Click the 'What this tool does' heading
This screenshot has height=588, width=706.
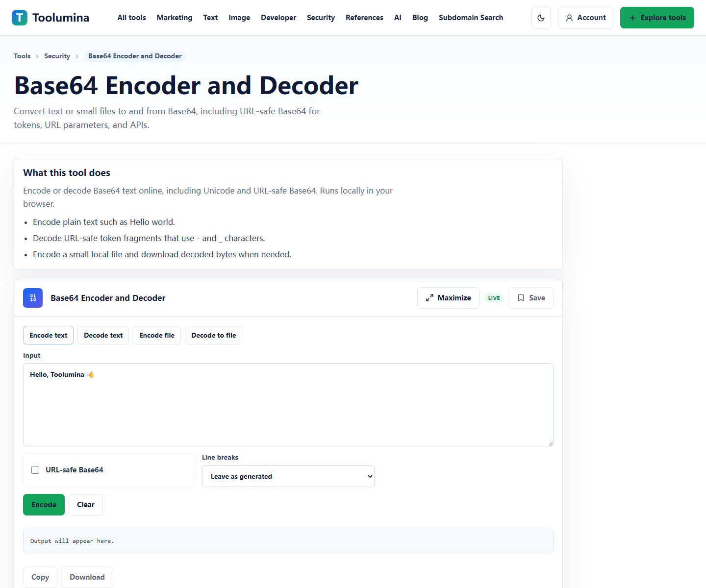pos(67,172)
